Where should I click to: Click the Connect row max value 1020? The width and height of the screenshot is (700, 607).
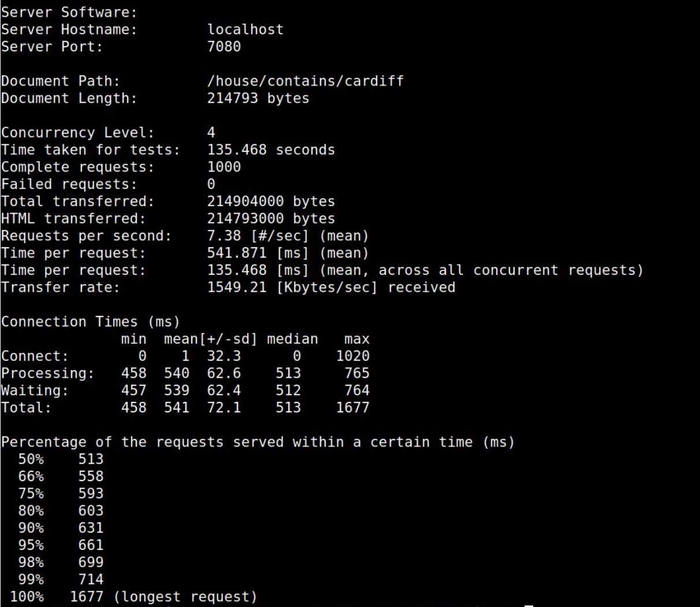point(352,356)
